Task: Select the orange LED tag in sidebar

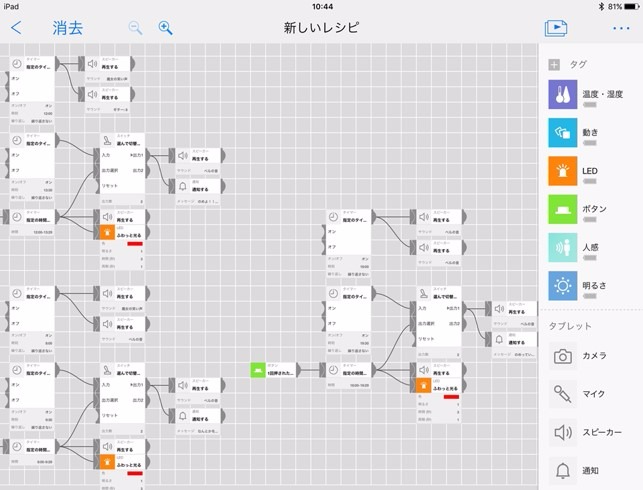Action: click(x=573, y=171)
